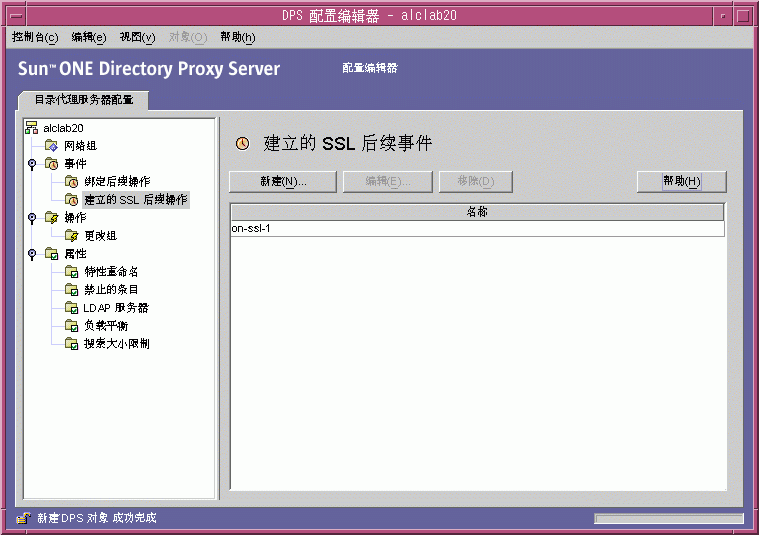Select the 网络组 tree label
759x535 pixels.
click(80, 146)
